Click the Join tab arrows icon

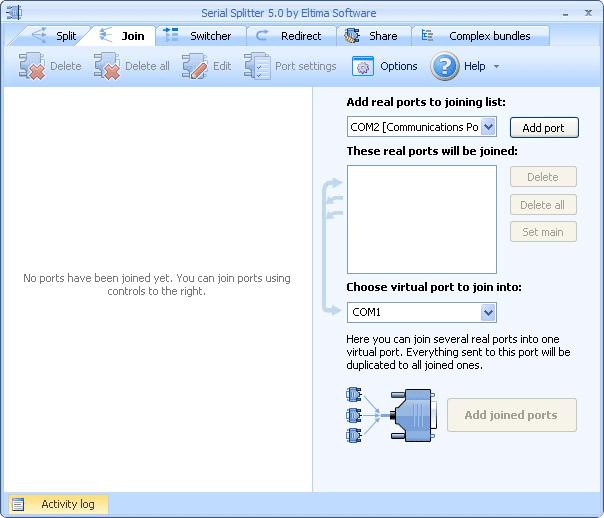coord(106,35)
